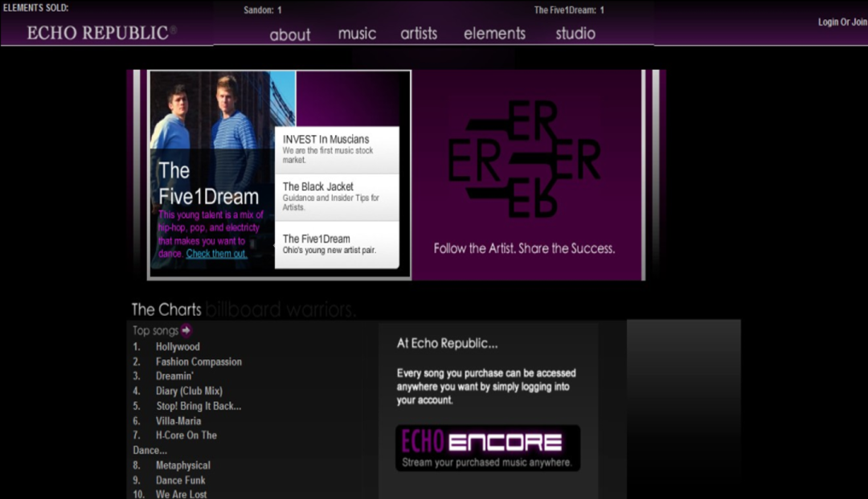
Task: Click the At Echo Republic... heading
Action: pyautogui.click(x=448, y=344)
